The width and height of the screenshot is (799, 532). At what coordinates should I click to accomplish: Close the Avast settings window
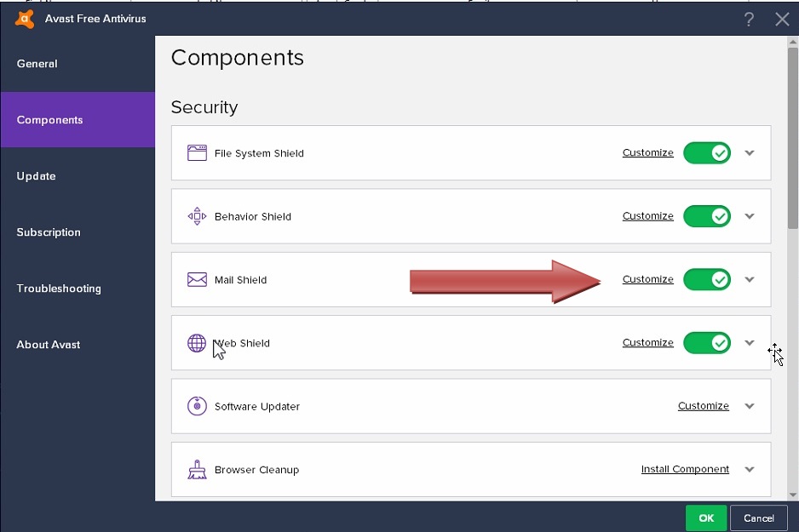[782, 20]
